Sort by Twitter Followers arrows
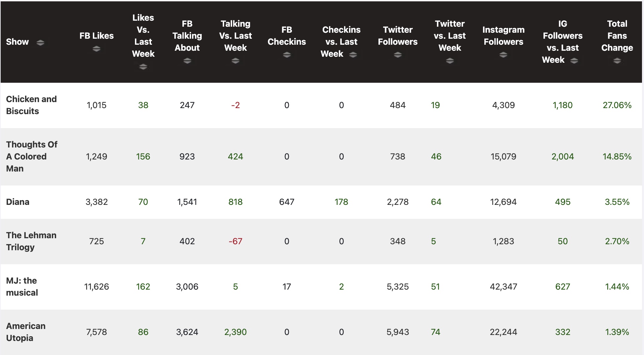The image size is (644, 355). pyautogui.click(x=397, y=55)
